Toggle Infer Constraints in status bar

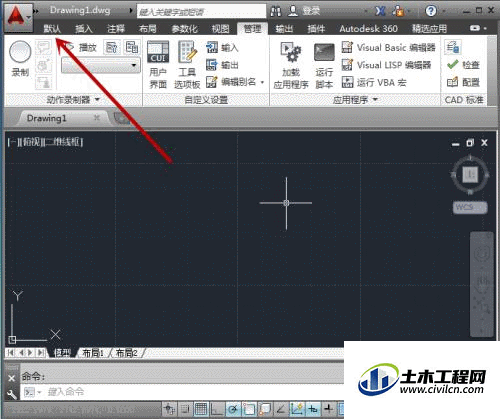[x=170, y=409]
